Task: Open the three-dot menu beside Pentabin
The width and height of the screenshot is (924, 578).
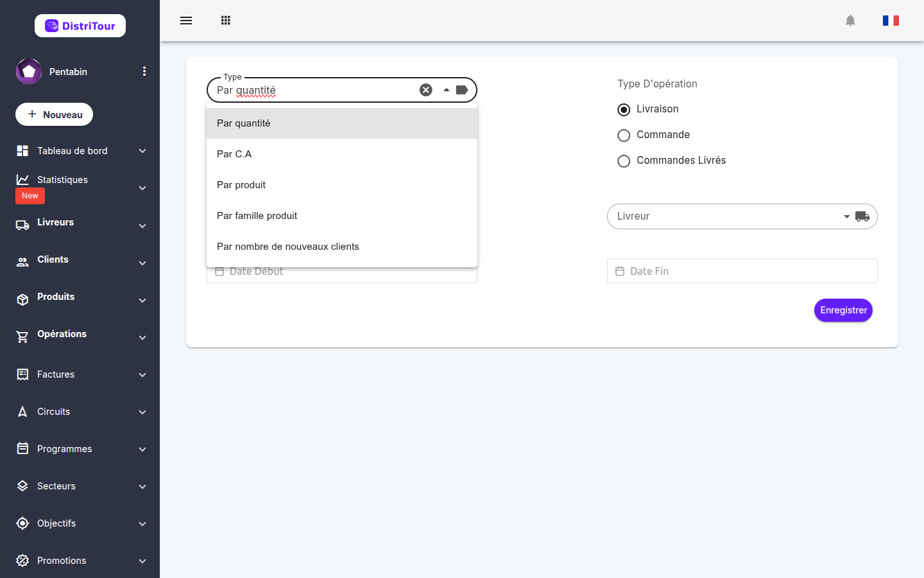Action: tap(144, 71)
